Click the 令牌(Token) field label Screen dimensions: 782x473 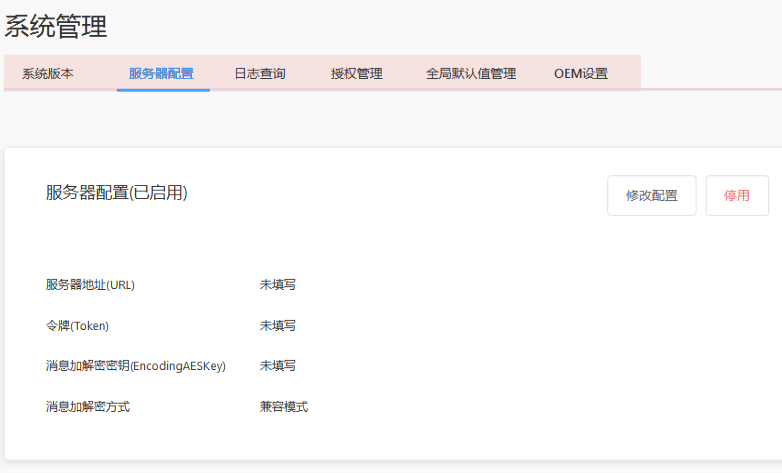pos(77,326)
